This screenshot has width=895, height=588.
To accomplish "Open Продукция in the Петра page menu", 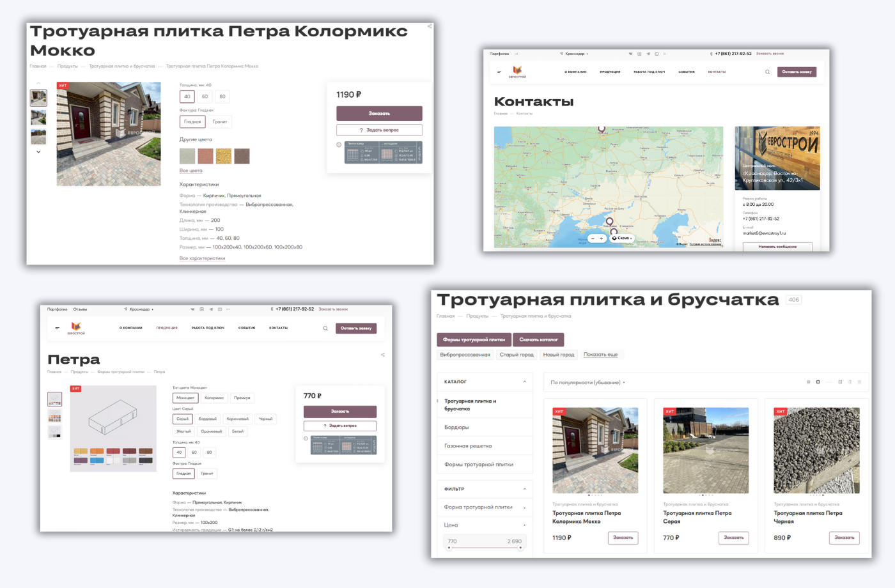I will (167, 328).
